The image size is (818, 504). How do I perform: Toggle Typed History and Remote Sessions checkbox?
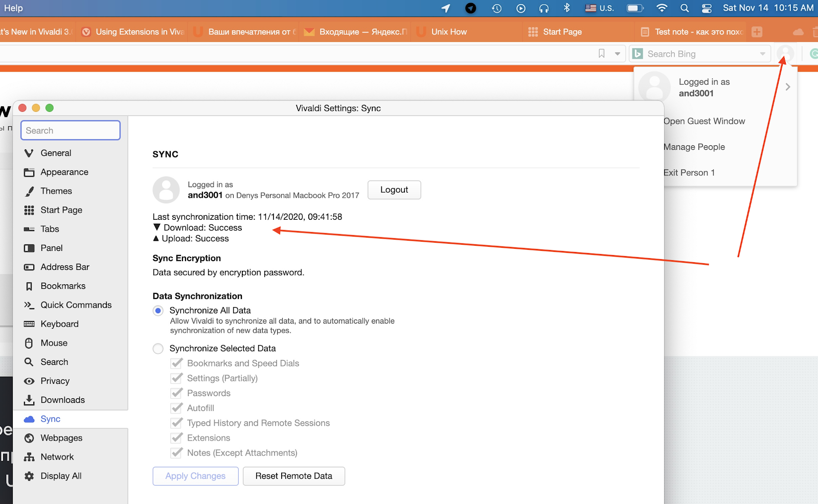click(x=176, y=423)
